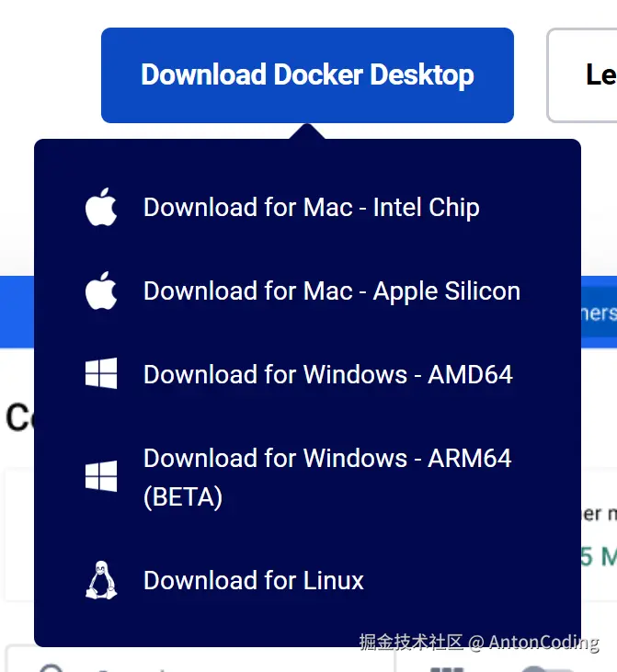This screenshot has height=672, width=617.
Task: Click the Apple logo beside Intel Chip
Action: [101, 208]
